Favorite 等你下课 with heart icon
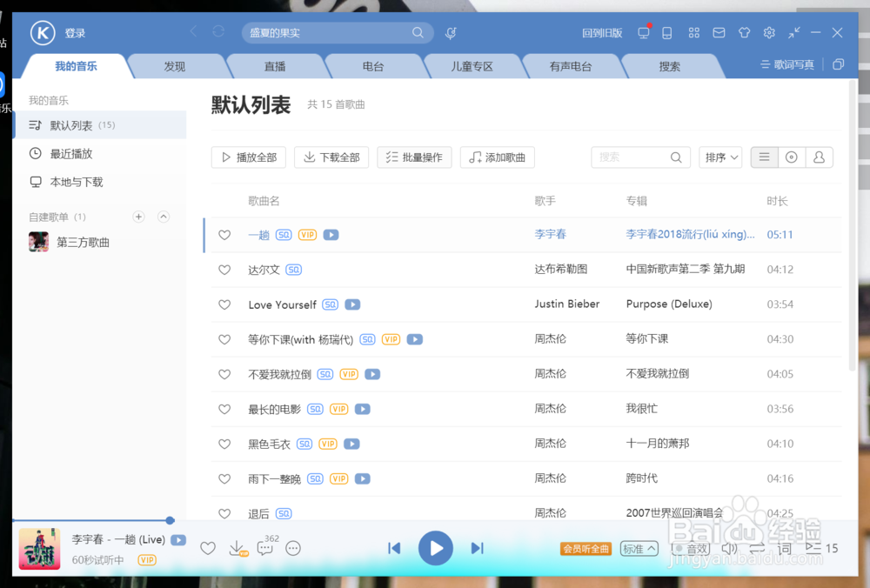The width and height of the screenshot is (870, 588). [x=224, y=339]
